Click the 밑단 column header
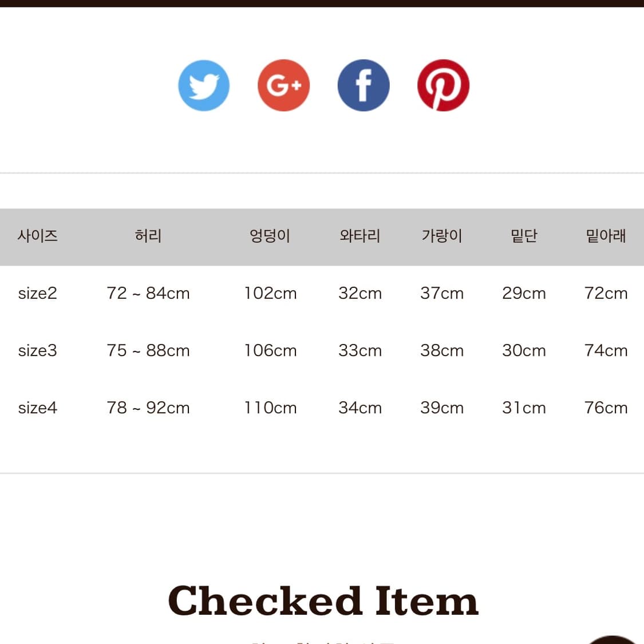The height and width of the screenshot is (644, 644). coord(524,236)
